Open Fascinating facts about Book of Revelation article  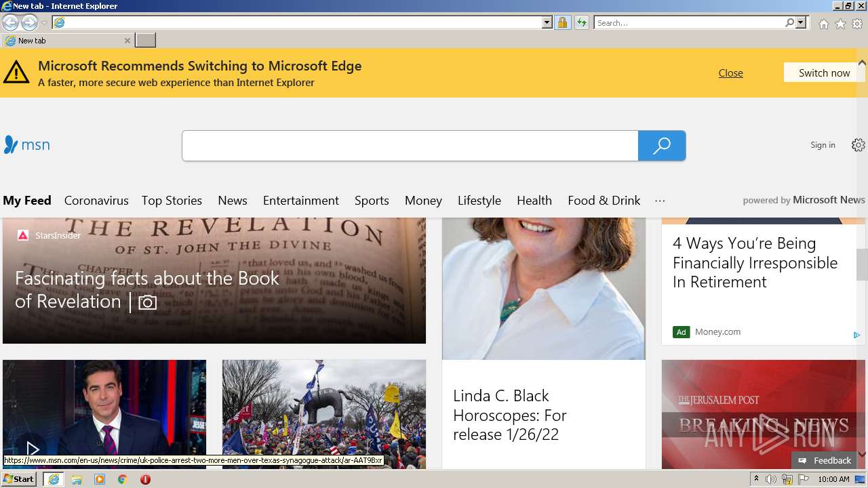147,289
